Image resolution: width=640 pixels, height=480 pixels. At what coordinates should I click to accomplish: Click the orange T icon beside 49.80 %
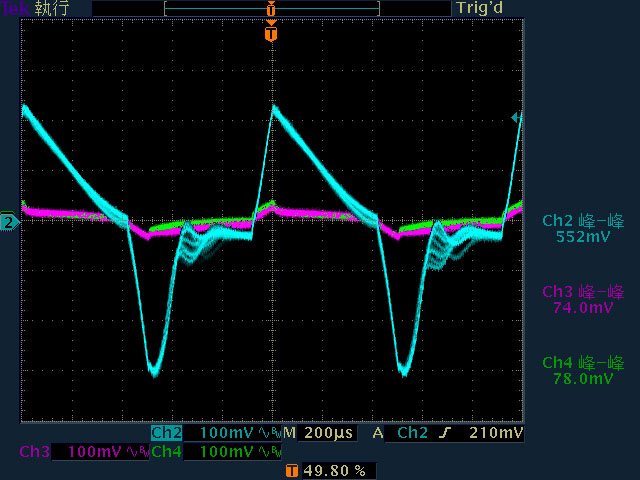click(291, 469)
